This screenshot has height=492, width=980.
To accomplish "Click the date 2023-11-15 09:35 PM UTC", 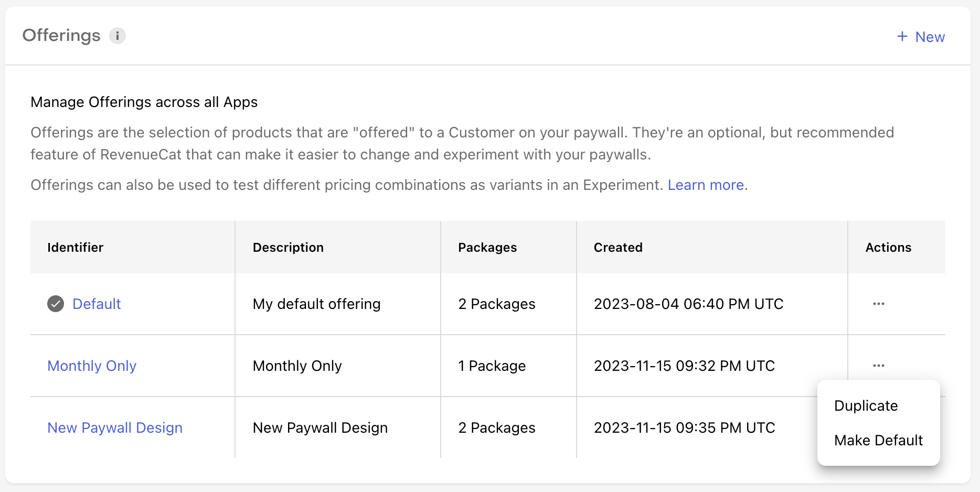I will (684, 427).
